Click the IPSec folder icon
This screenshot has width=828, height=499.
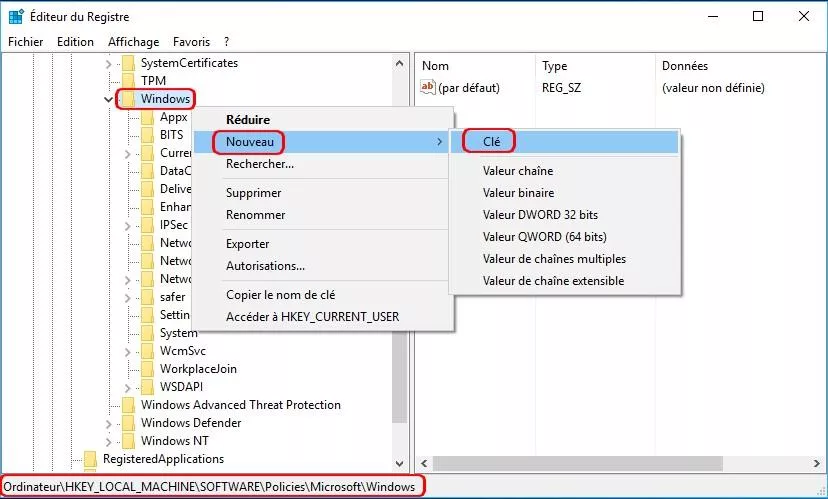(147, 225)
